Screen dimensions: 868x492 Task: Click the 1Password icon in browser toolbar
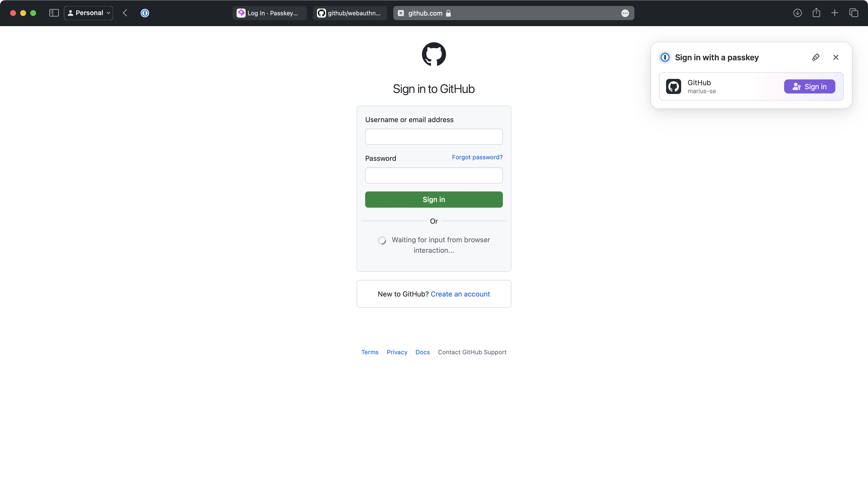pyautogui.click(x=145, y=13)
